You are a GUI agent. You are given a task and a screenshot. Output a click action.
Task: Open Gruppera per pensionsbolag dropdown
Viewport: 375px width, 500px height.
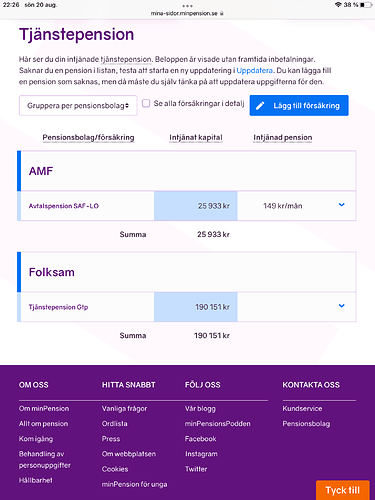78,106
